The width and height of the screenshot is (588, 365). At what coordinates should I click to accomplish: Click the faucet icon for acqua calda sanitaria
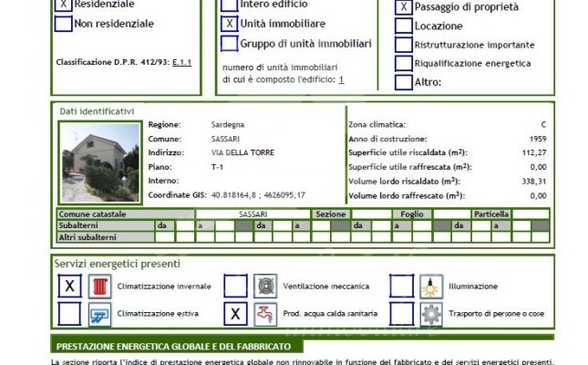(x=265, y=315)
